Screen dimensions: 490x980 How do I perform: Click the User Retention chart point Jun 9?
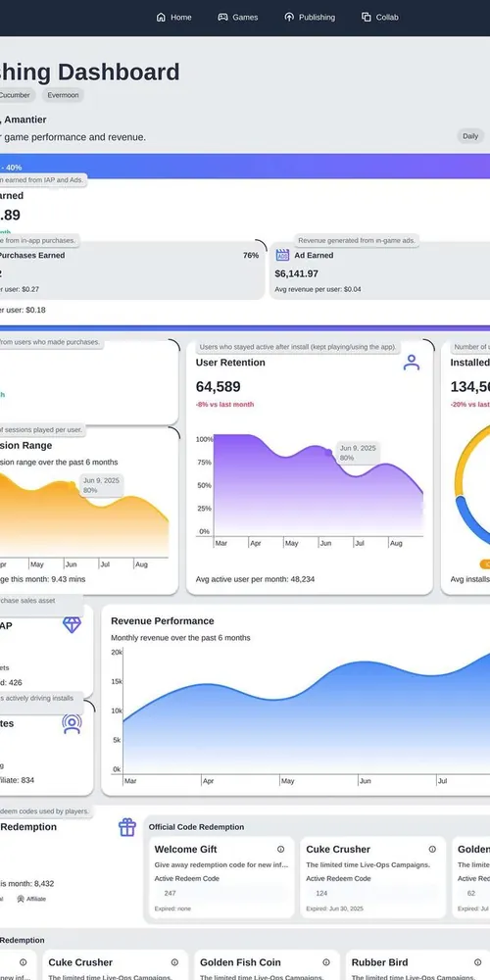[328, 452]
